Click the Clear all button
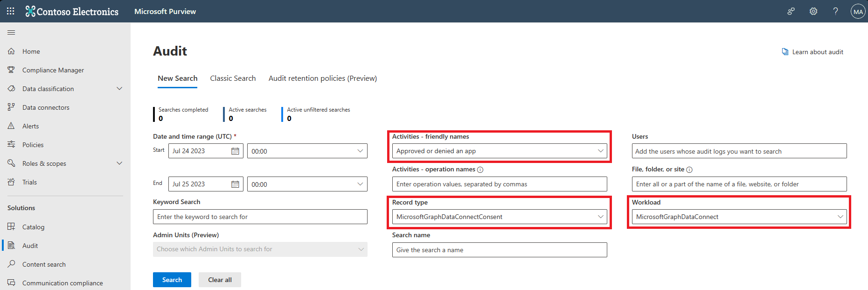 point(220,280)
